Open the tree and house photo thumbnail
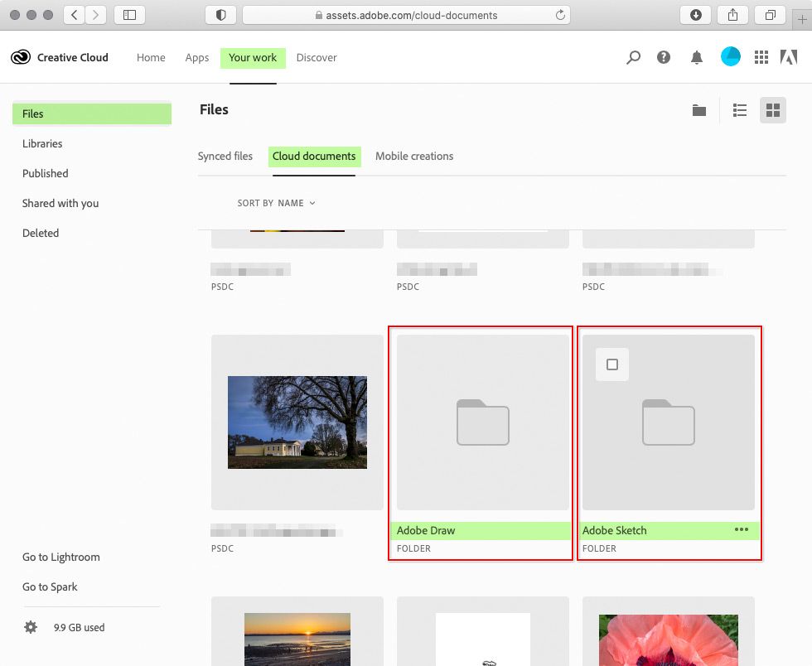 point(297,422)
